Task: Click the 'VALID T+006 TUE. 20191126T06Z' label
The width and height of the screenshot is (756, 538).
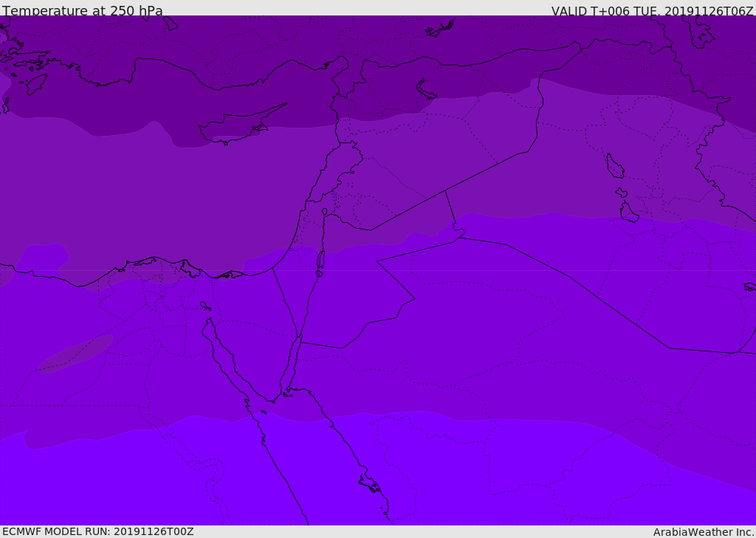Action: (653, 10)
